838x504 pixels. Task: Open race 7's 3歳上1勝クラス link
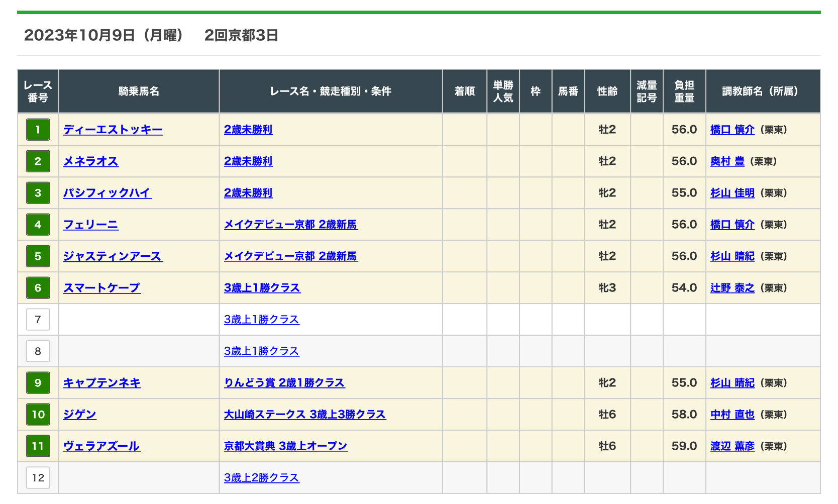[x=262, y=320]
